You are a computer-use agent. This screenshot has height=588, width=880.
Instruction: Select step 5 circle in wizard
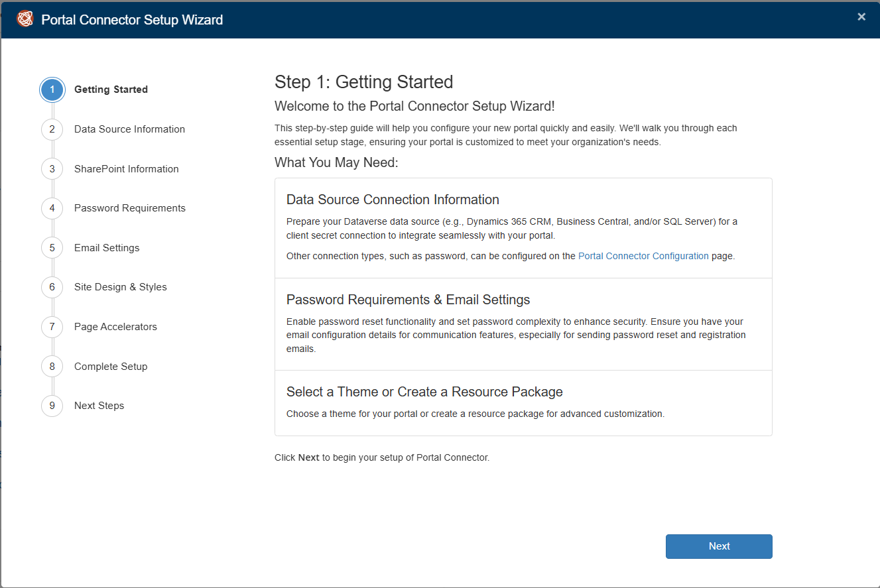click(52, 248)
